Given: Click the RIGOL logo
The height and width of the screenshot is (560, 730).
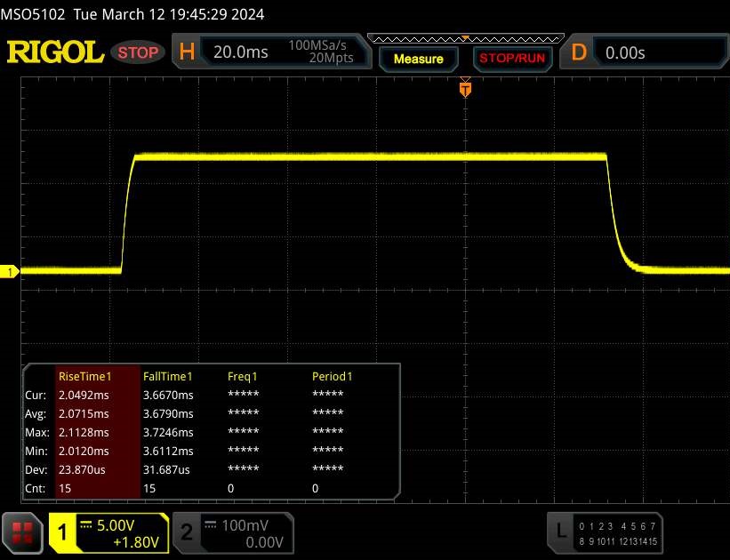Looking at the screenshot, I should [x=55, y=52].
